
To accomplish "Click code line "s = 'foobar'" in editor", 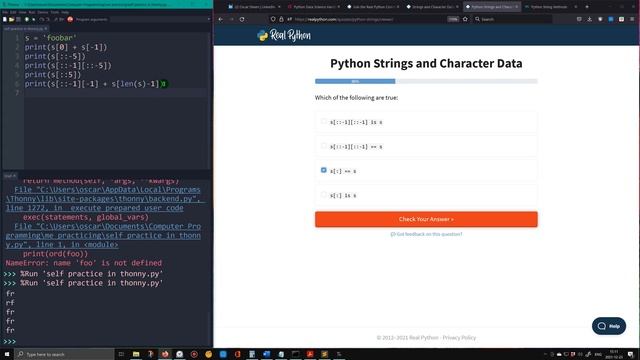I will 51,38.
